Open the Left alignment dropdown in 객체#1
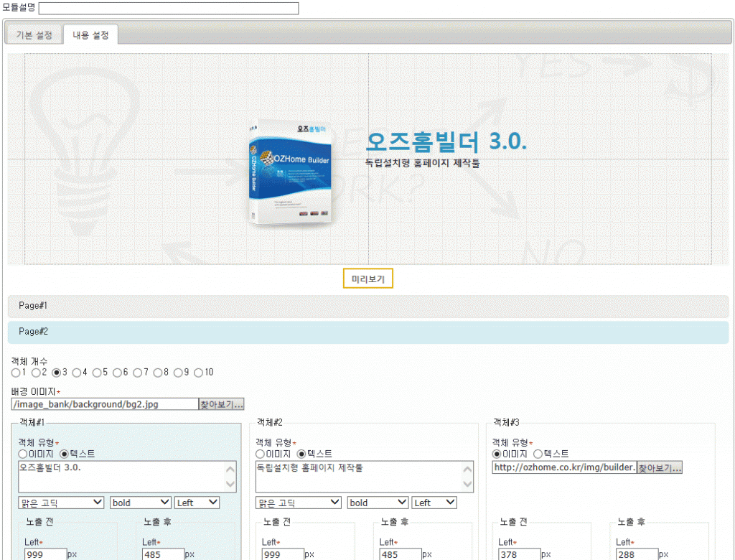 point(197,503)
